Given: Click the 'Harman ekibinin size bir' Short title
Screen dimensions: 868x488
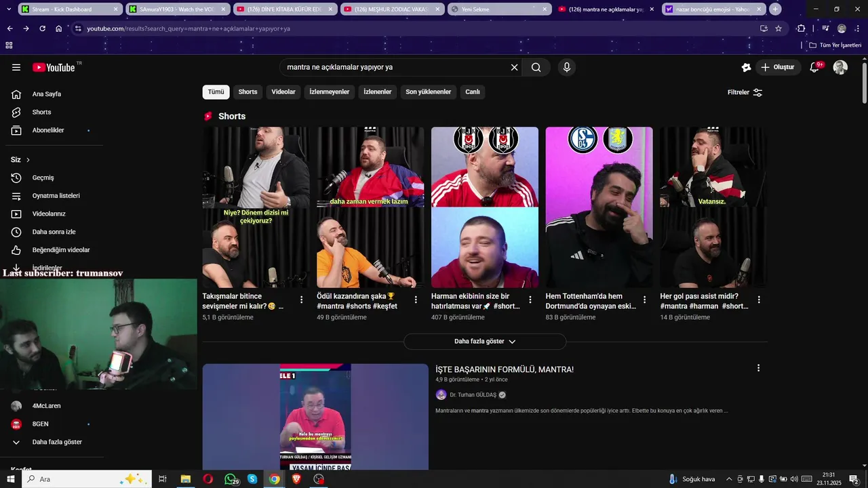Looking at the screenshot, I should coord(475,301).
